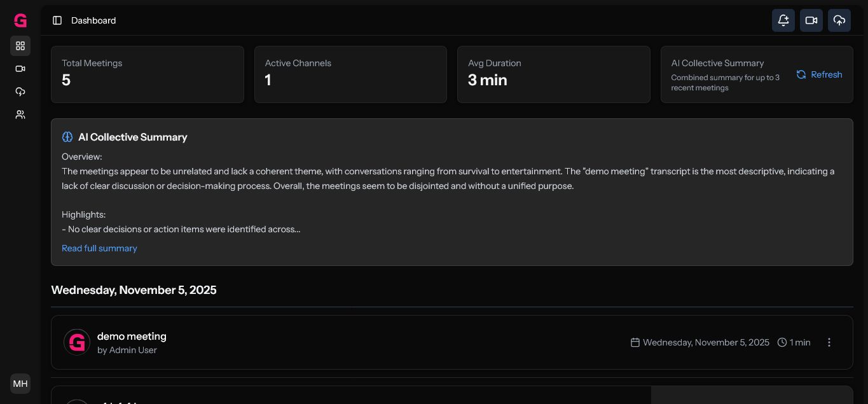Screen dimensions: 868x404
Task: Click the Total Meetings stat card
Action: (x=147, y=74)
